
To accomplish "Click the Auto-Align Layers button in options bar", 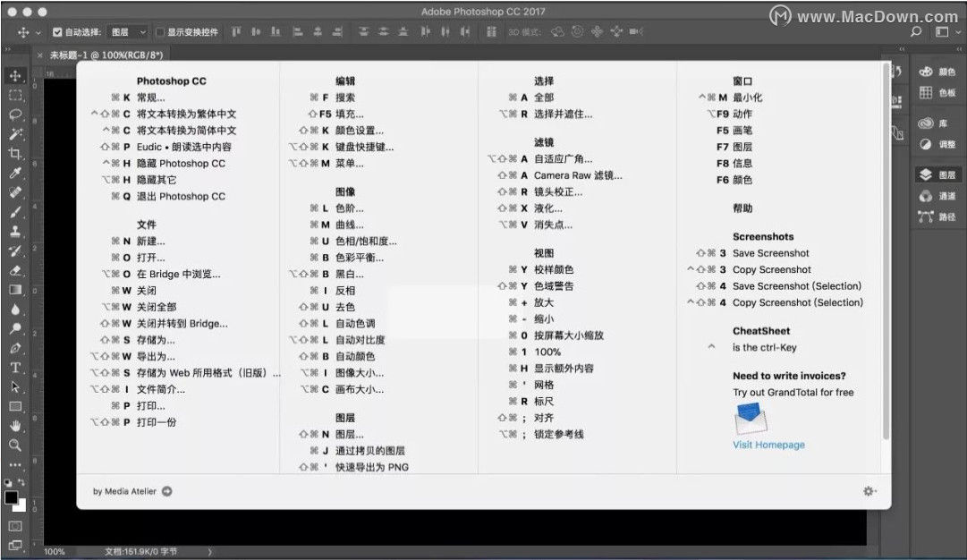I will (491, 32).
